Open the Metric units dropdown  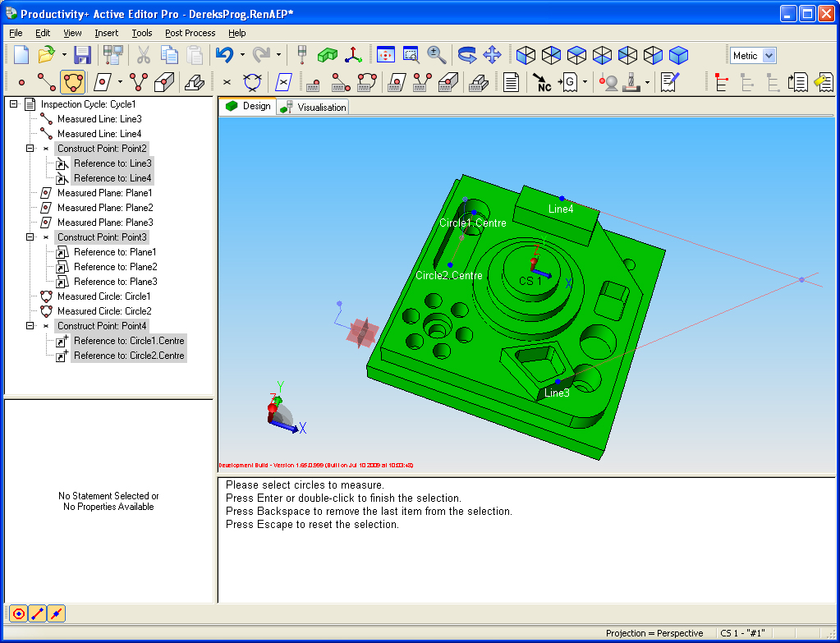(x=769, y=55)
